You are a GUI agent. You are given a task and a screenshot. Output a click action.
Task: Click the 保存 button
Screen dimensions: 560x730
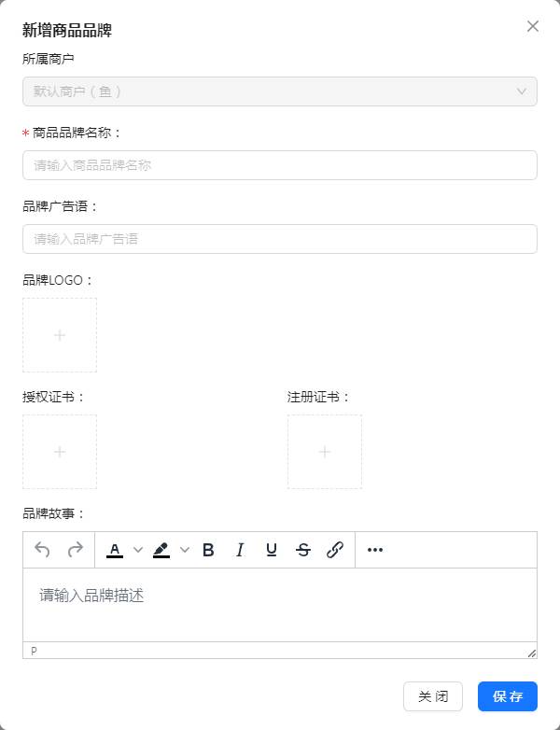tap(508, 696)
